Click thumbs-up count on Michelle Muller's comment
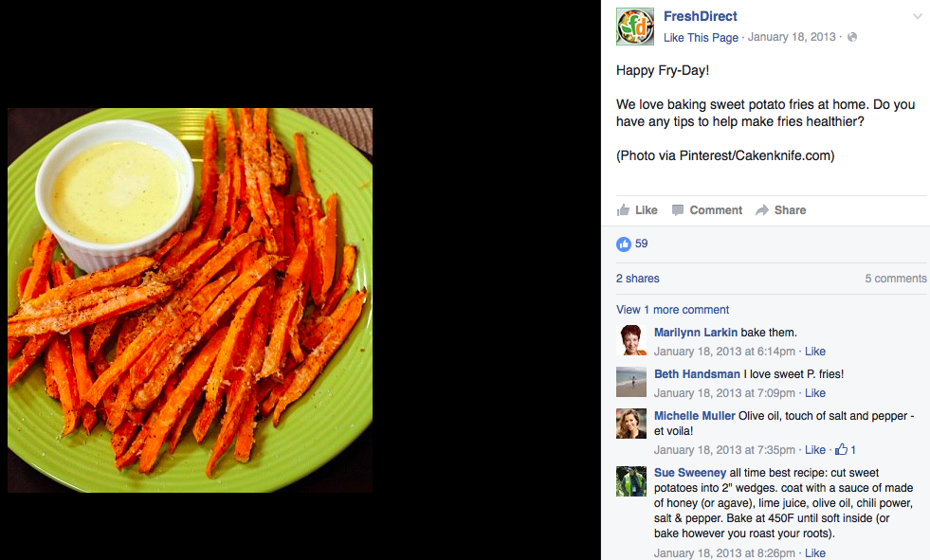This screenshot has height=560, width=930. 846,450
